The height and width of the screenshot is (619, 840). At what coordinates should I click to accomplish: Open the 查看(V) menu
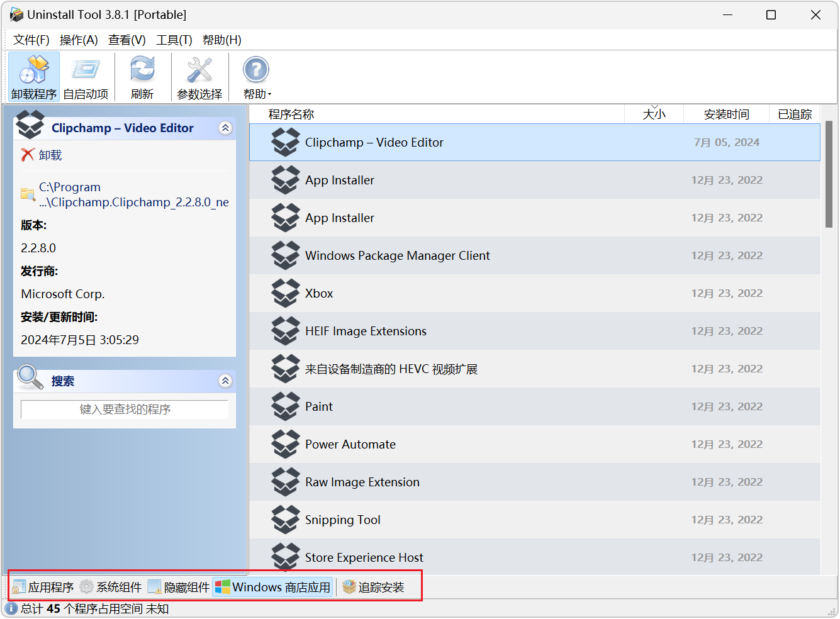click(127, 40)
